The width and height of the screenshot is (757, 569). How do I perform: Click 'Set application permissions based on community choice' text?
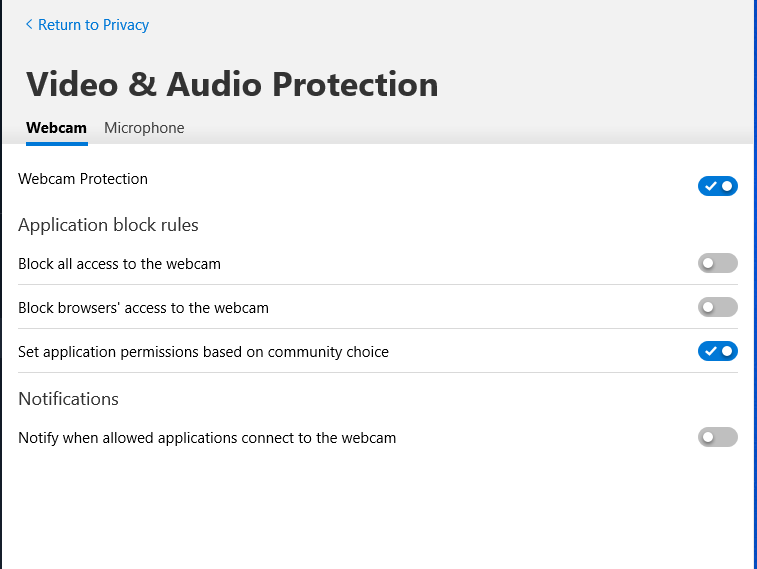click(203, 352)
